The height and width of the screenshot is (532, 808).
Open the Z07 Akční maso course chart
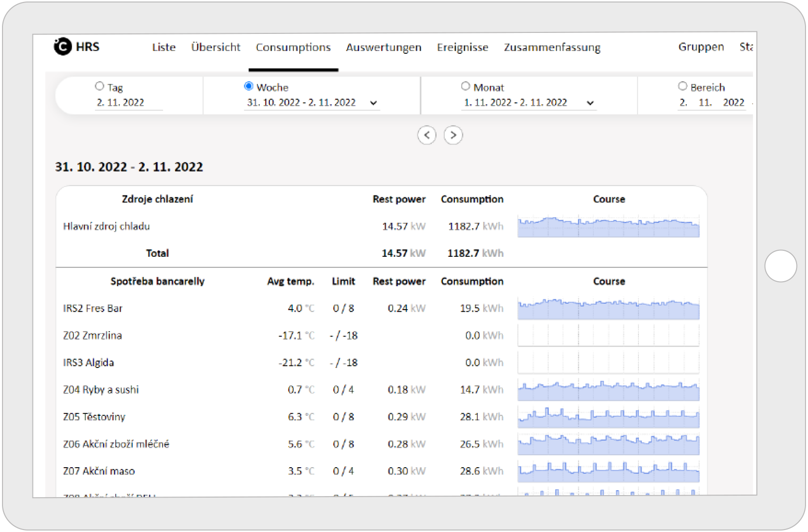click(608, 471)
